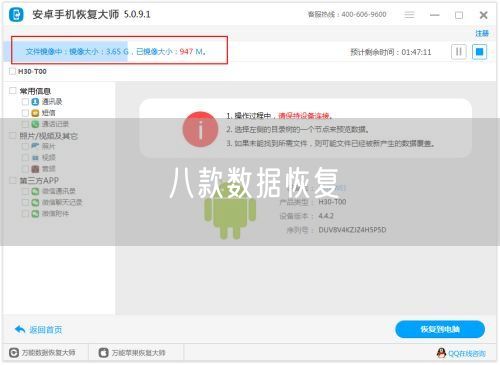Screen dimensions: 500x365
Task: Open 万能数据恢复大师 bottom tab
Action: pyautogui.click(x=42, y=352)
